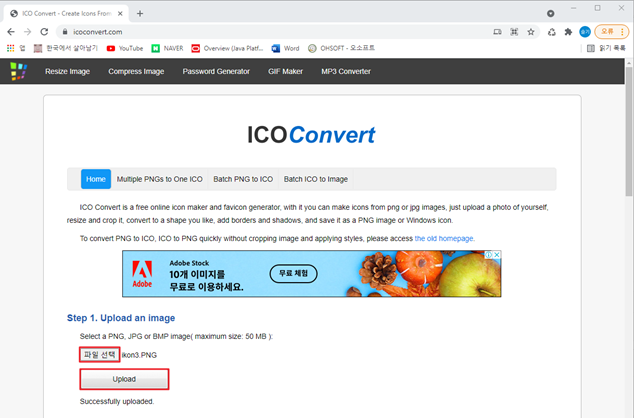This screenshot has height=418, width=634.
Task: Select the Home tab
Action: point(96,179)
